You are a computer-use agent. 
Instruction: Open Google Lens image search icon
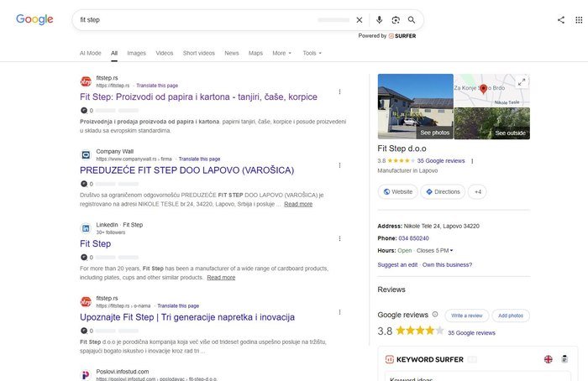(396, 20)
